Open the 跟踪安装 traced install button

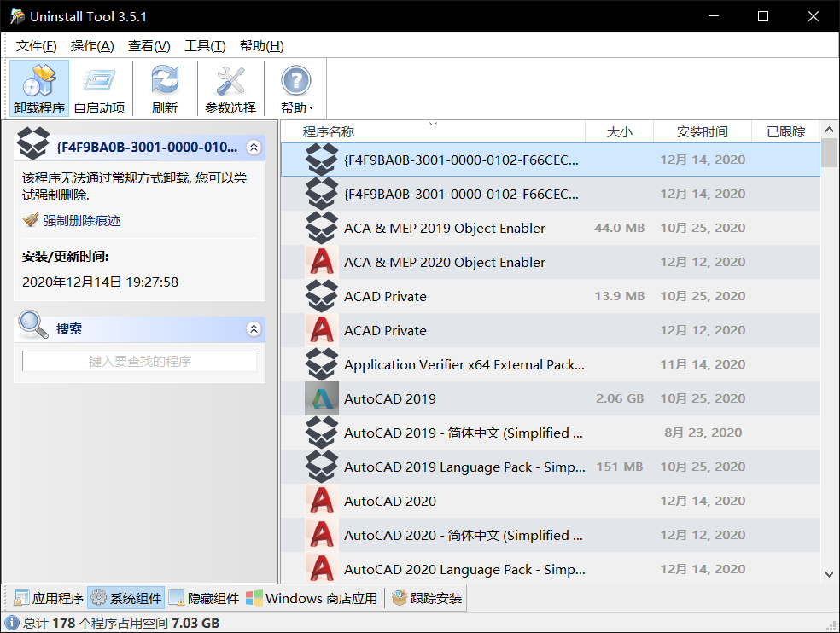click(427, 598)
